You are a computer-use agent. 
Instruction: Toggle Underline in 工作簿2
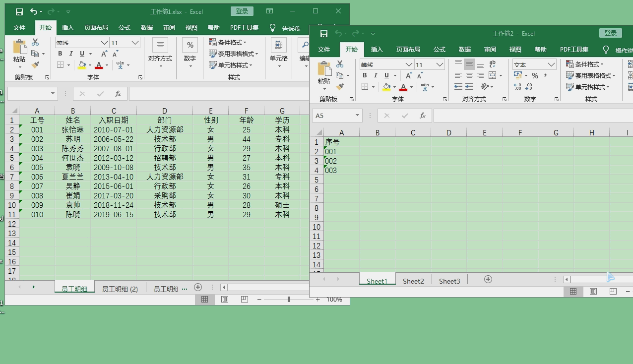[386, 75]
